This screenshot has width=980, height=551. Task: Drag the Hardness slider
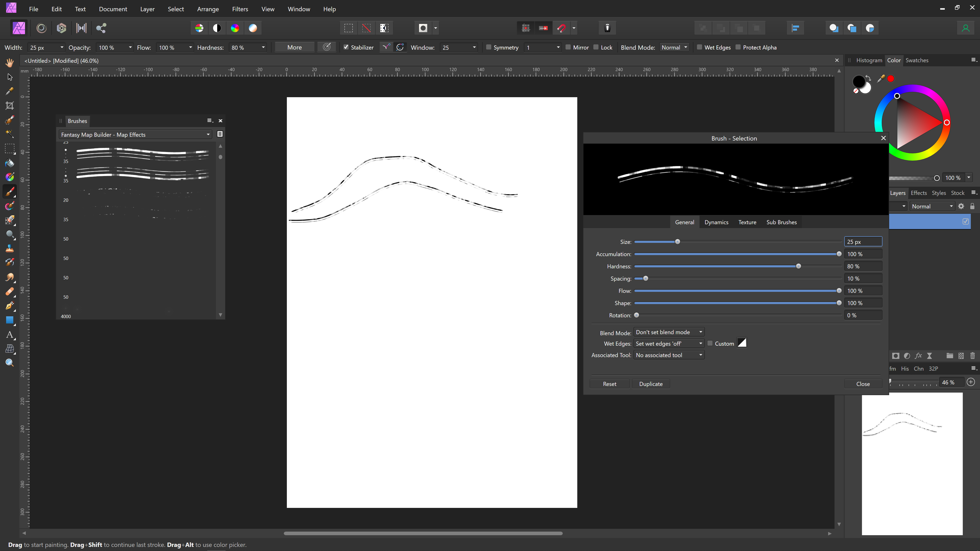point(799,266)
